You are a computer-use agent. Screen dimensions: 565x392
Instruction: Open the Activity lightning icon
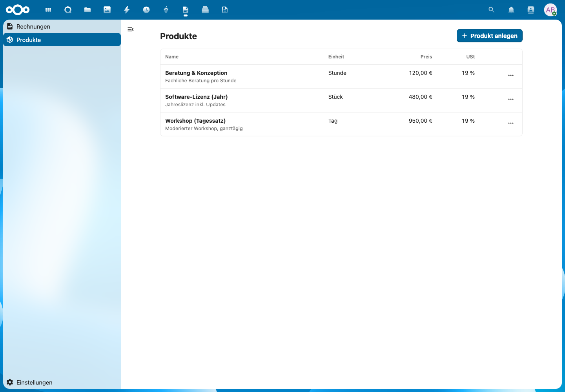127,10
